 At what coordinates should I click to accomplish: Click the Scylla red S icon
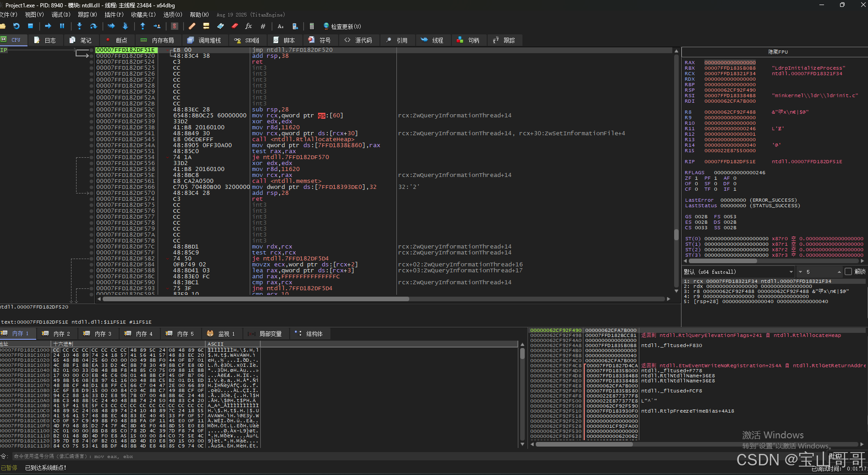[x=174, y=26]
